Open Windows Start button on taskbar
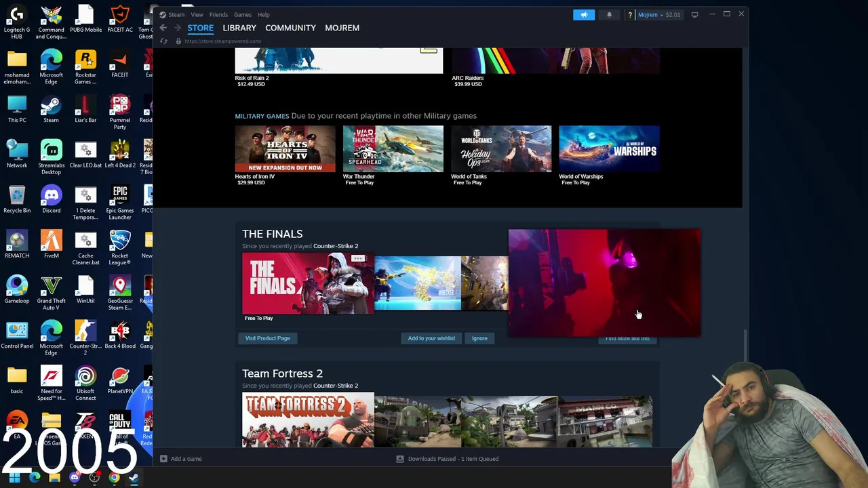868x488 pixels. click(14, 478)
